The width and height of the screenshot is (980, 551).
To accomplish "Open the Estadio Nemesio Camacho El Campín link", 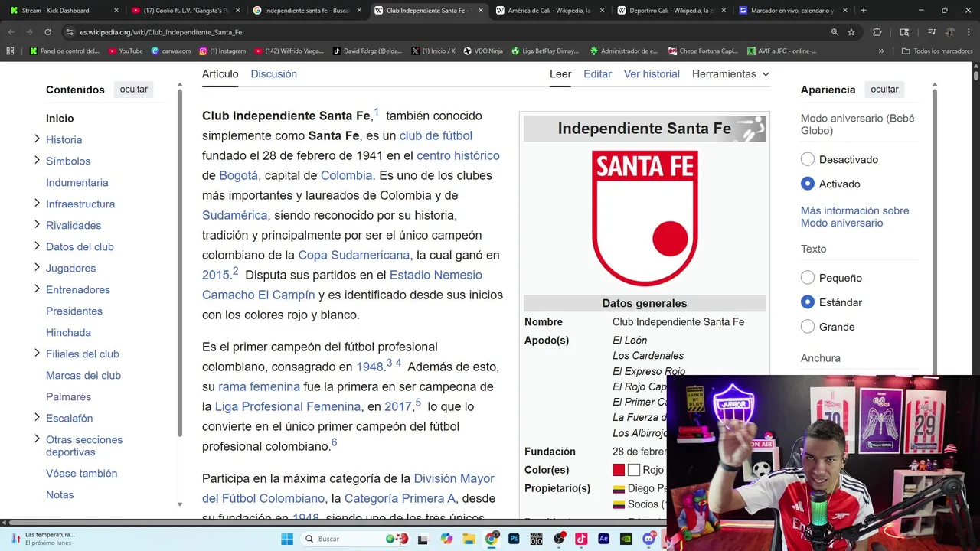I will coord(342,285).
